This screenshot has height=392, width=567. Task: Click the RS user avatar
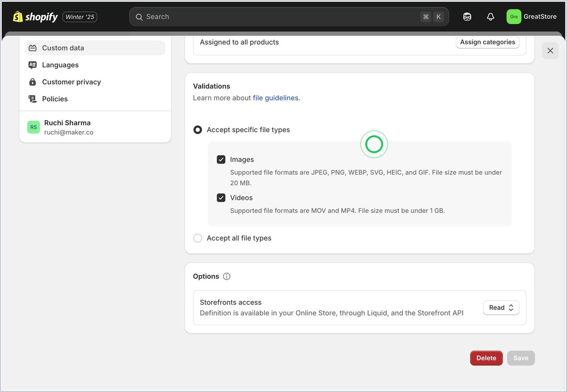[33, 127]
